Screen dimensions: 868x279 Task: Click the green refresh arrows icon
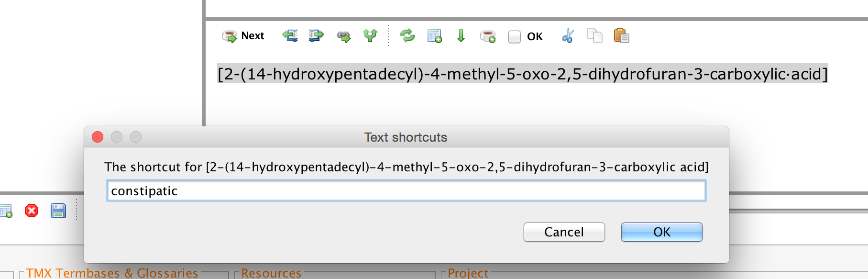pyautogui.click(x=407, y=36)
